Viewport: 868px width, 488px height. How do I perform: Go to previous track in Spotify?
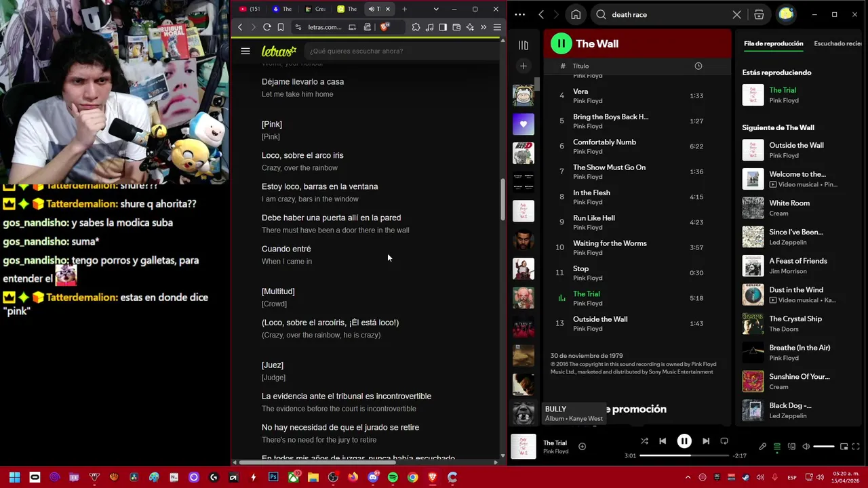(x=663, y=441)
